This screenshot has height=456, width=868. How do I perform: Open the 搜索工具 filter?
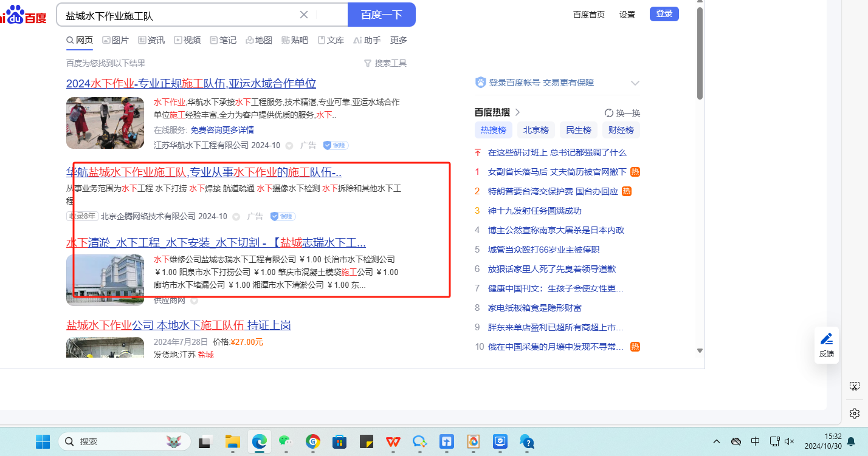click(x=385, y=63)
